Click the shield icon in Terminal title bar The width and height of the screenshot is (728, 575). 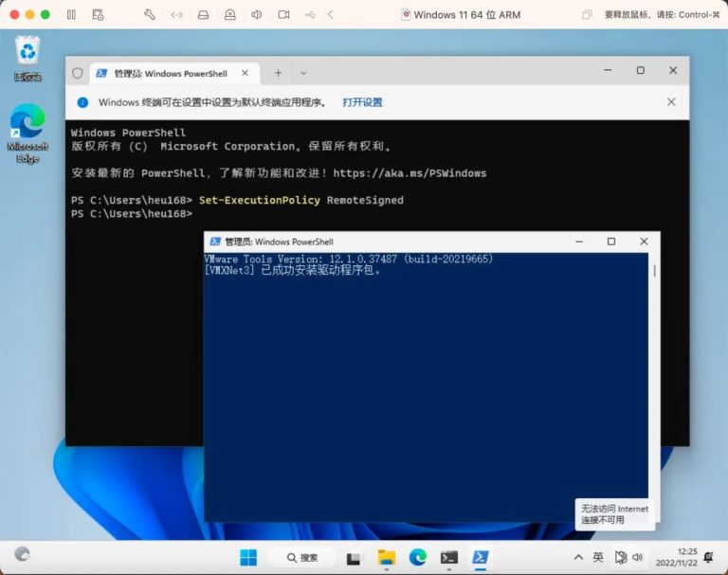(x=78, y=73)
